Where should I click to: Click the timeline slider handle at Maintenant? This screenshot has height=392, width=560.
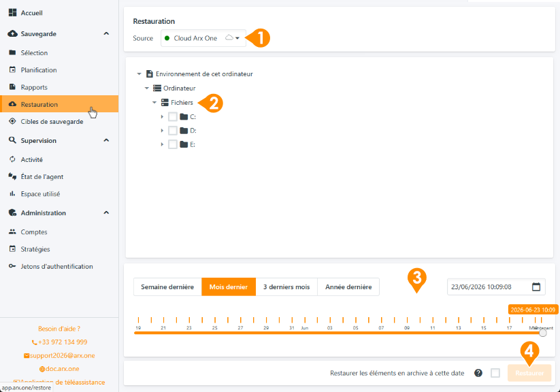[543, 333]
